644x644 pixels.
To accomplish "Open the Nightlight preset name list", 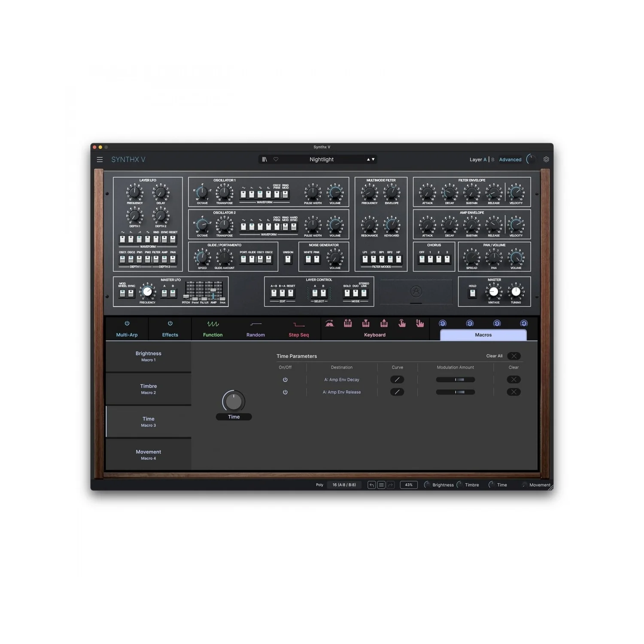I will [x=322, y=159].
